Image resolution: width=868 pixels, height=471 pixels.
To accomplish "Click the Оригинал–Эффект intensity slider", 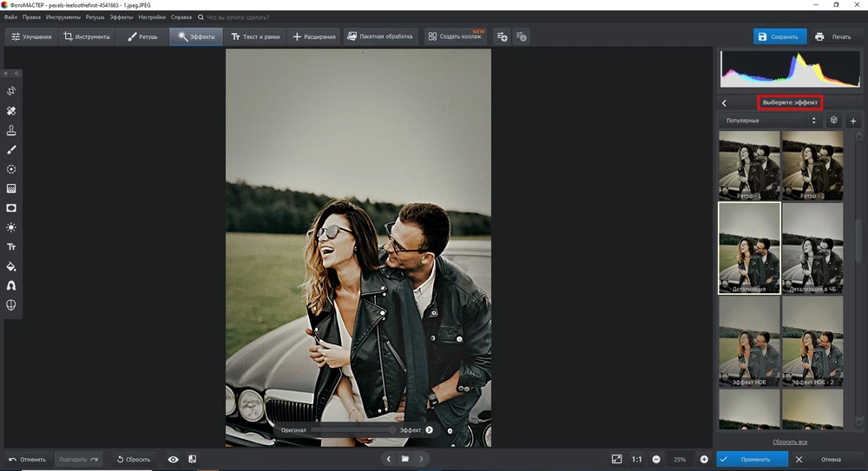I will [x=352, y=429].
